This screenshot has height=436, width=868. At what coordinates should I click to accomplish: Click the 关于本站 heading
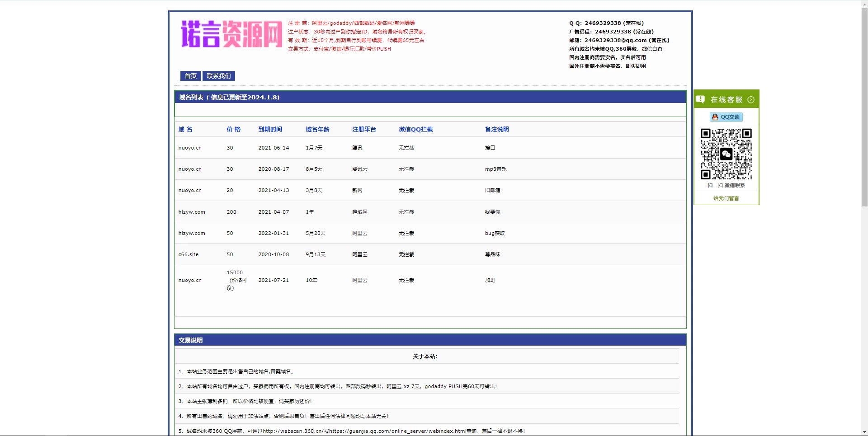click(x=425, y=356)
